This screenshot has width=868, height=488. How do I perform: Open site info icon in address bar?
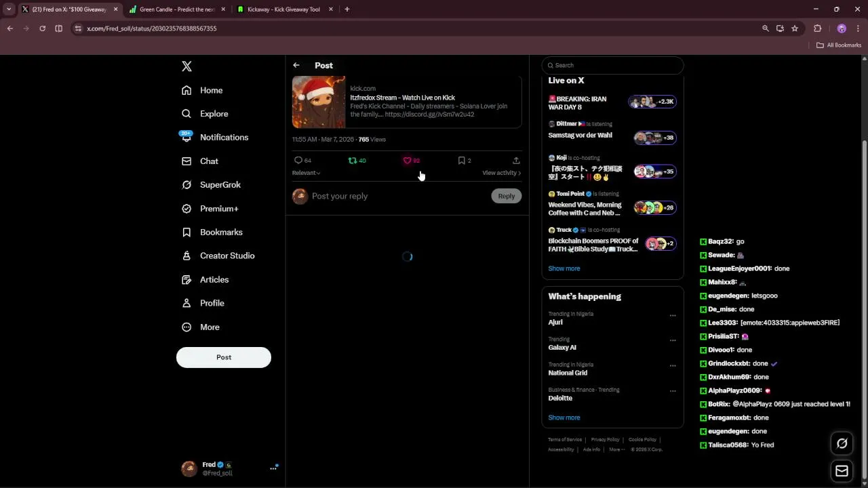pos(78,28)
